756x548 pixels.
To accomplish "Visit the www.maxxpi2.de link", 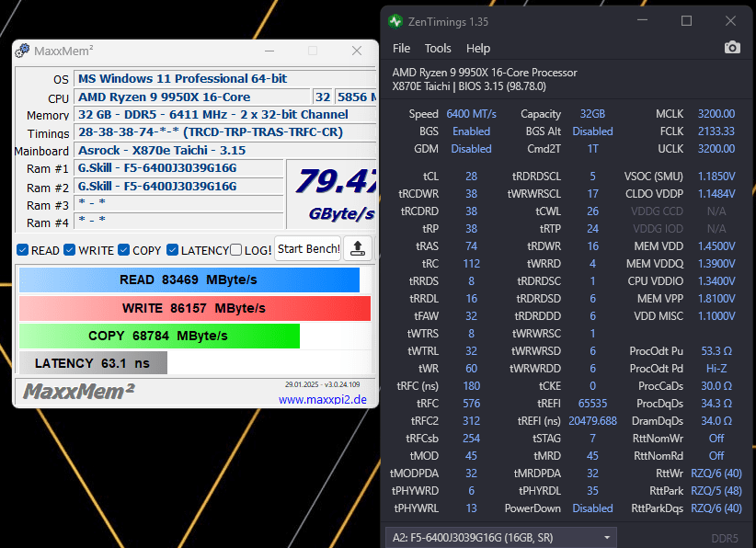I will tap(323, 400).
